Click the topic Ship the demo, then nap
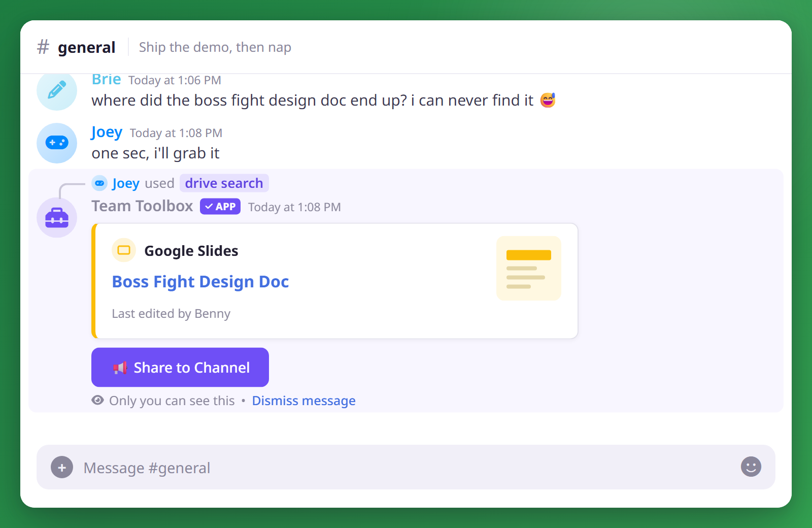Viewport: 812px width, 528px height. point(215,47)
